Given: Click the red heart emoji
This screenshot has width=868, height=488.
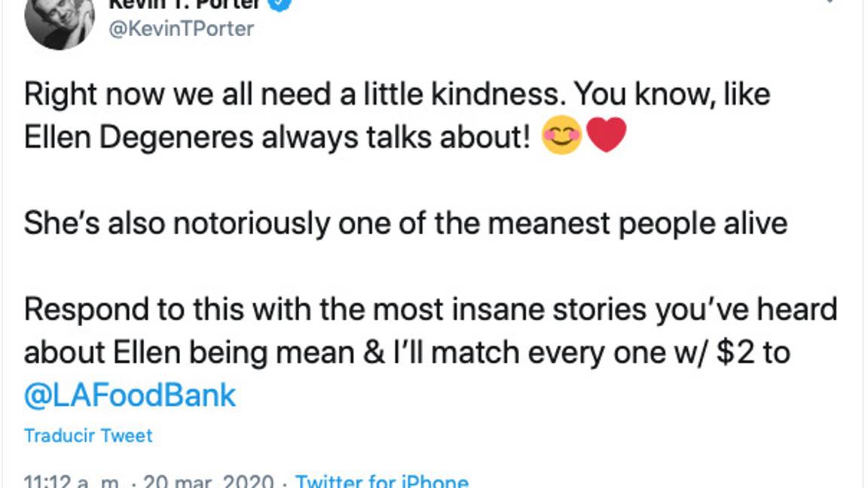Looking at the screenshot, I should pos(607,136).
